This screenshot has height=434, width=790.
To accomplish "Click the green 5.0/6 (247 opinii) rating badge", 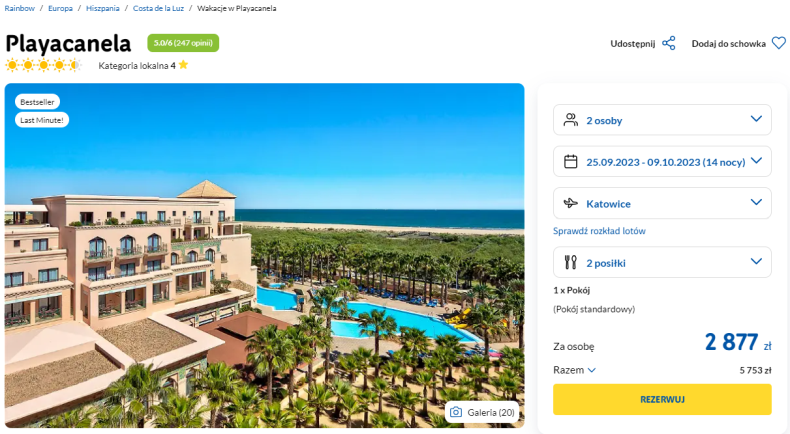I will (183, 43).
